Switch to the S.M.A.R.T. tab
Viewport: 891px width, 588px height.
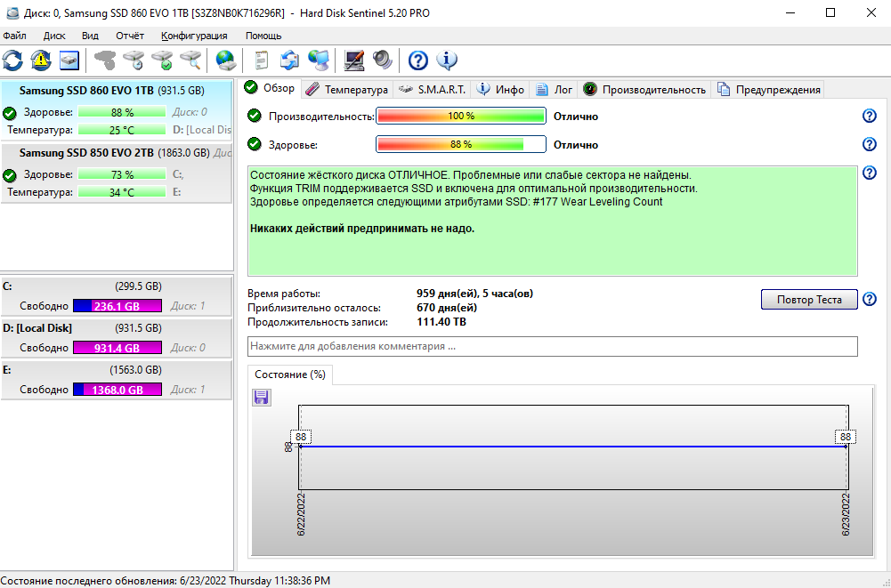[x=433, y=89]
